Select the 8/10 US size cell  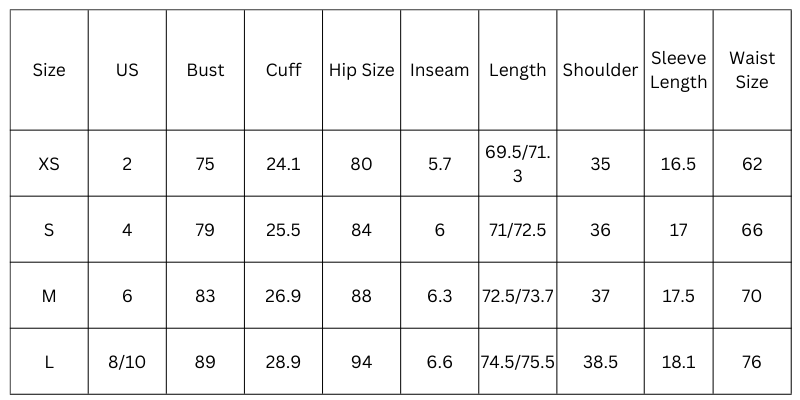click(127, 362)
